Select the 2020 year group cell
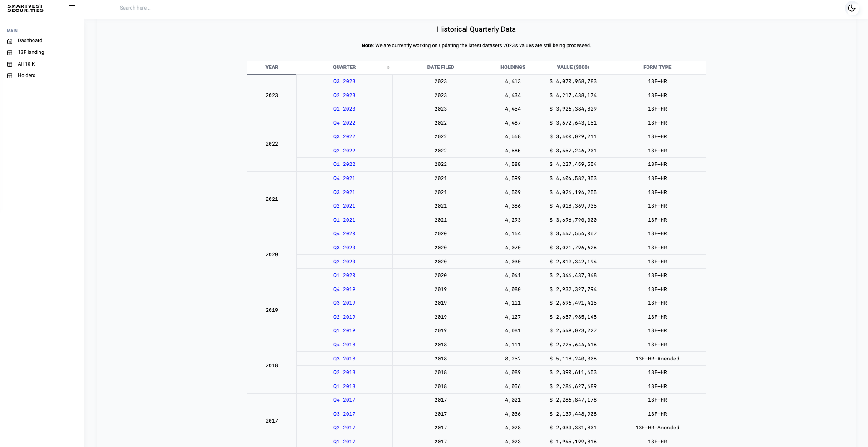Screen dimensions: 868x447 (272, 255)
